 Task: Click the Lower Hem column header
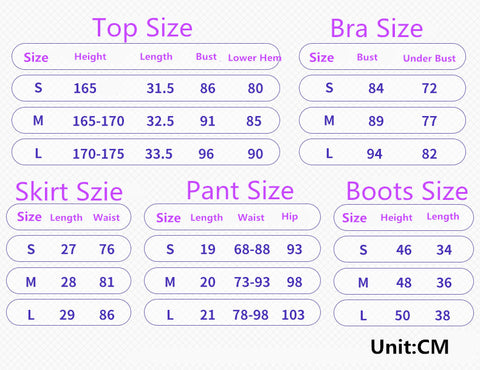coord(255,58)
